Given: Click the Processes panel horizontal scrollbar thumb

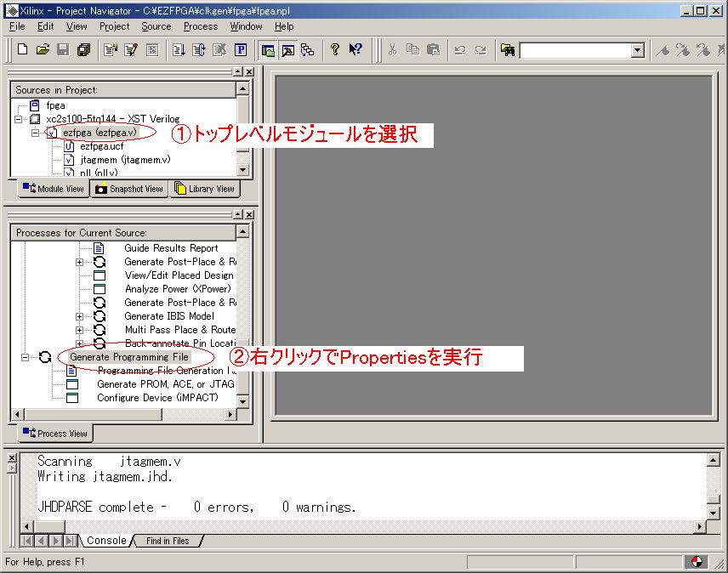Looking at the screenshot, I should click(x=93, y=414).
